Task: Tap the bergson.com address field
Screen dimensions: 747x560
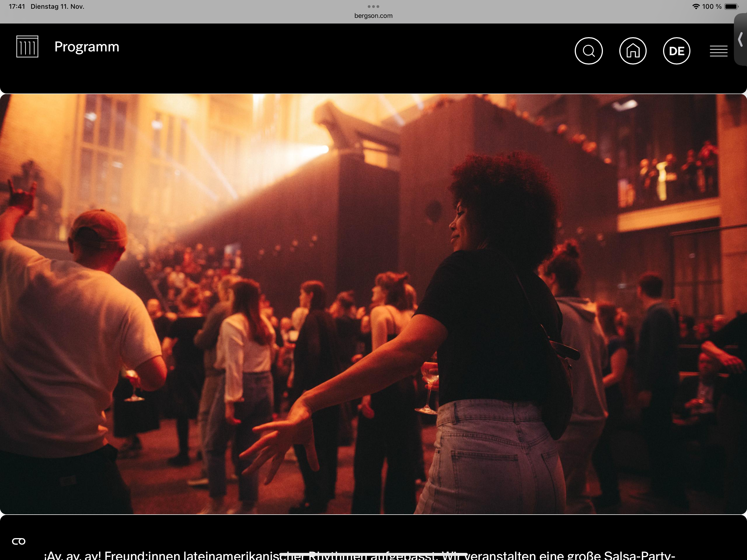Action: coord(373,16)
